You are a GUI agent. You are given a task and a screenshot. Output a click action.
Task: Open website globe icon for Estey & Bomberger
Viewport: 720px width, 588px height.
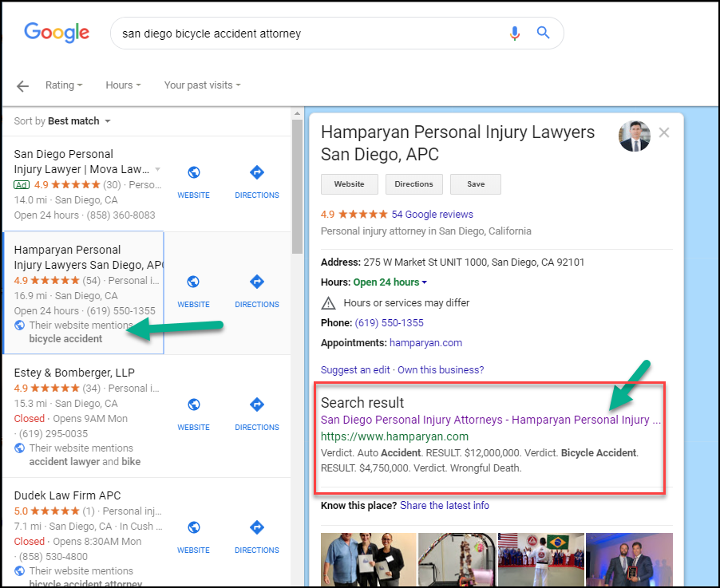coord(194,404)
